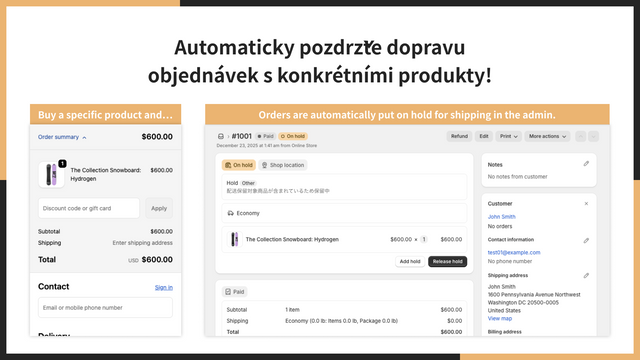Open the Print dropdown
Image resolution: width=640 pixels, height=360 pixels.
509,136
